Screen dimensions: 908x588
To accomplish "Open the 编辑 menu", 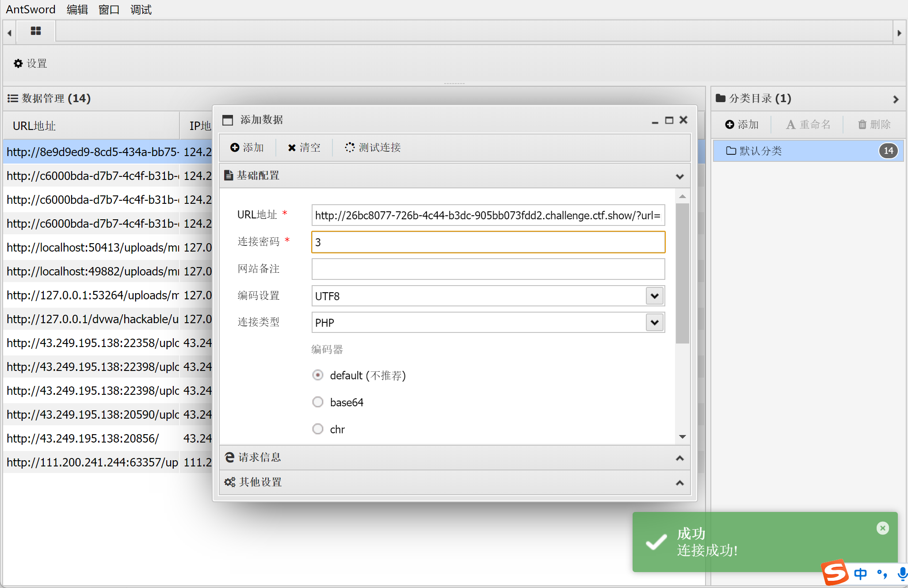I will coord(77,9).
